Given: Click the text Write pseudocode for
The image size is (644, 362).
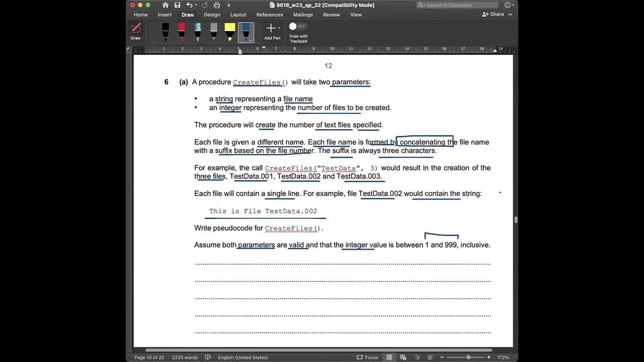Looking at the screenshot, I should pos(228,228).
